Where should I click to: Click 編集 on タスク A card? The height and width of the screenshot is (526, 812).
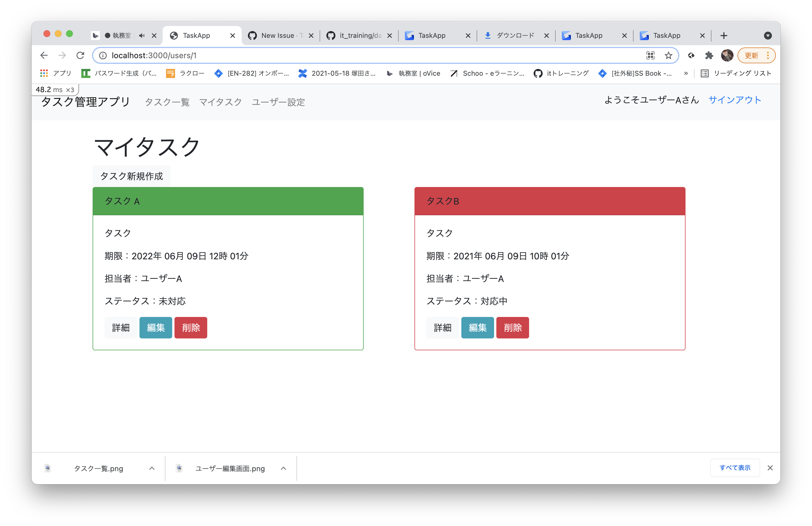[x=156, y=328]
